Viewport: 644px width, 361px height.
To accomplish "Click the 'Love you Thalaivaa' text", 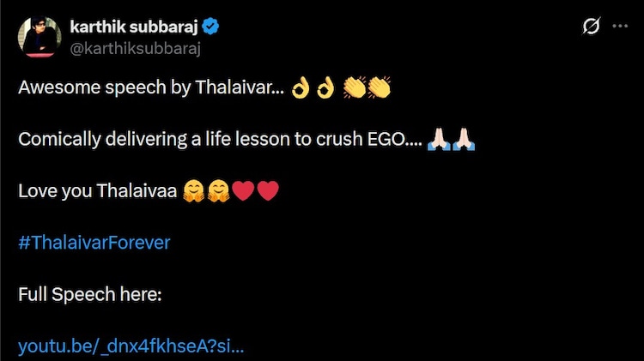I will (98, 191).
